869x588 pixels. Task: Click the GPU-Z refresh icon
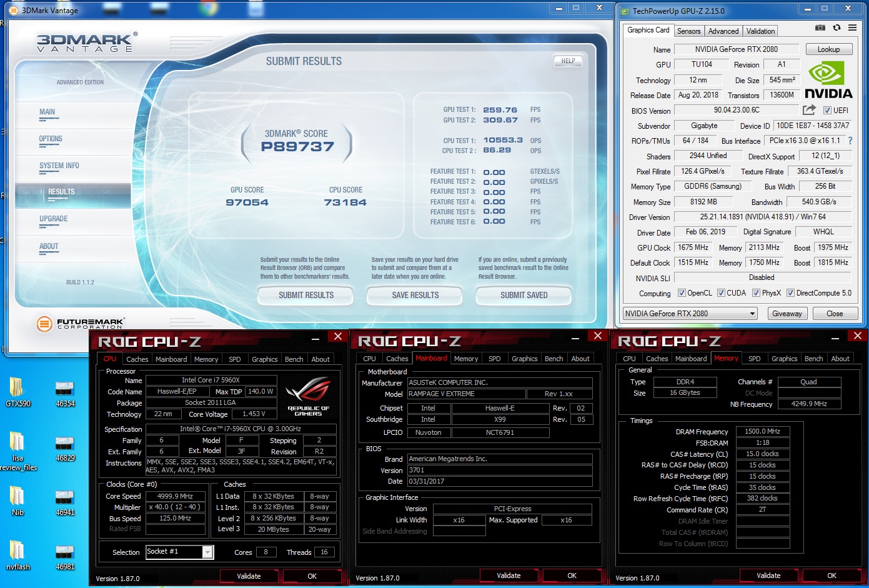pos(837,27)
